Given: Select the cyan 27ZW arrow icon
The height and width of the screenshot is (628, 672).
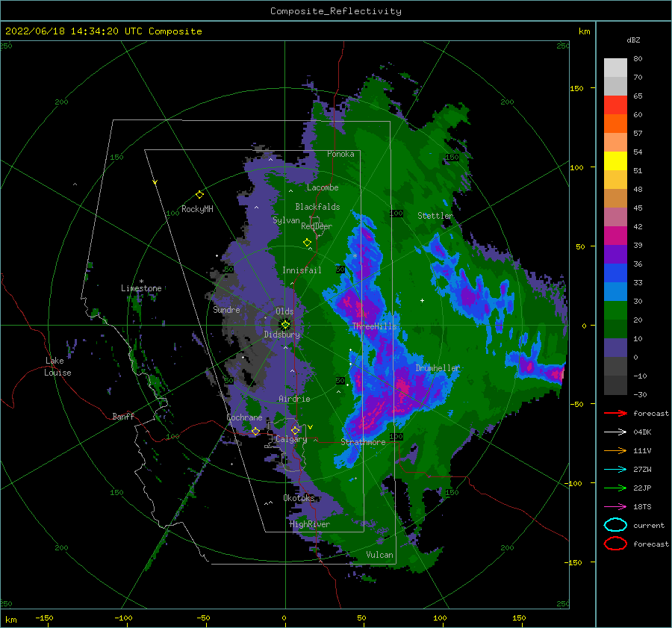Looking at the screenshot, I should coord(615,470).
